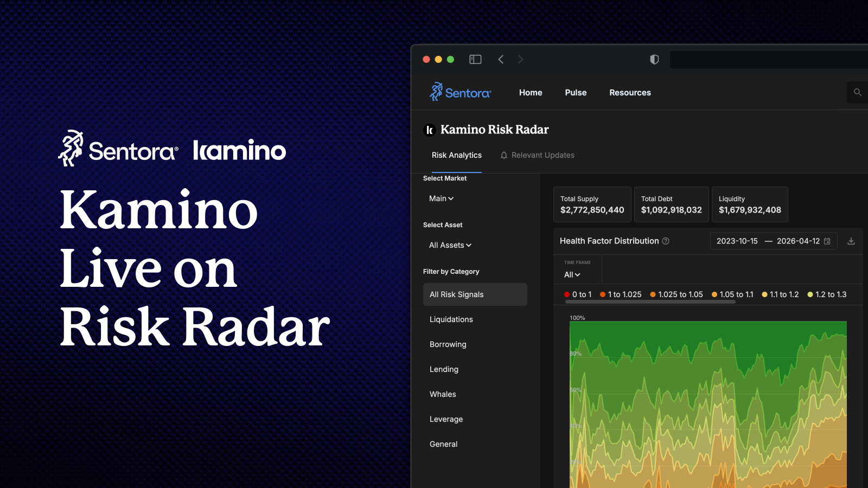Click the bell icon beside Relevant Updates
Viewport: 868px width, 488px height.
504,155
